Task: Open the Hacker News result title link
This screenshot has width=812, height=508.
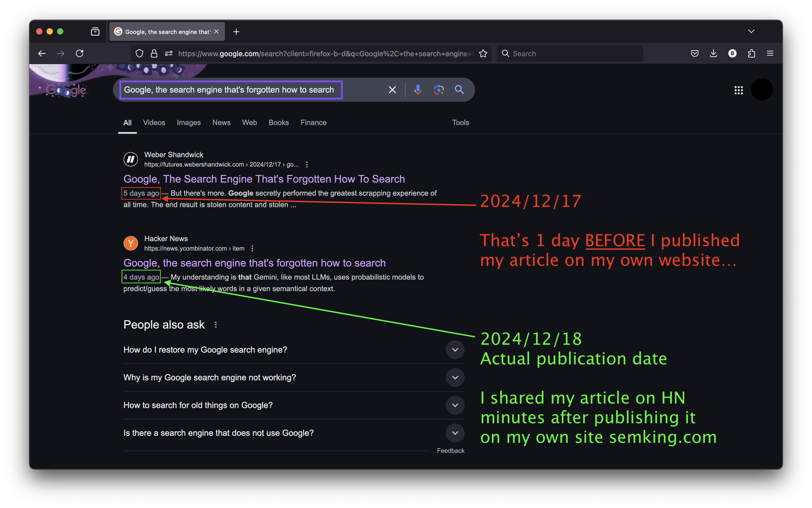Action: pyautogui.click(x=254, y=263)
